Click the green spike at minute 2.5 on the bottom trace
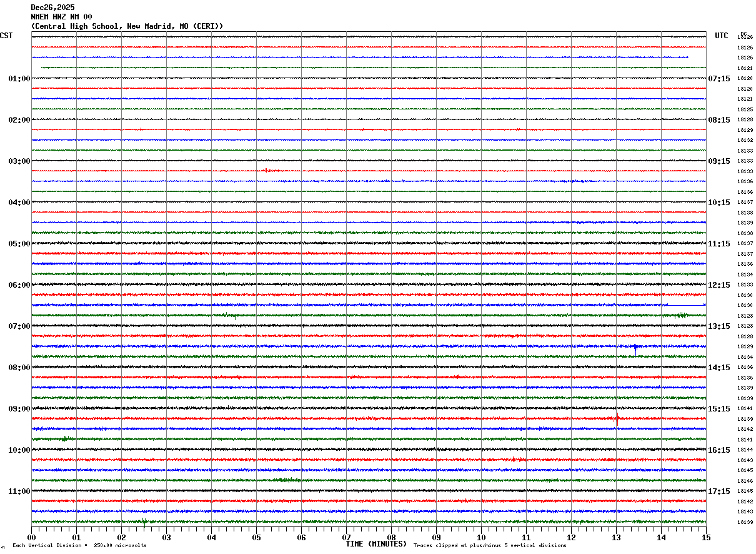The image size is (756, 554). tap(144, 521)
